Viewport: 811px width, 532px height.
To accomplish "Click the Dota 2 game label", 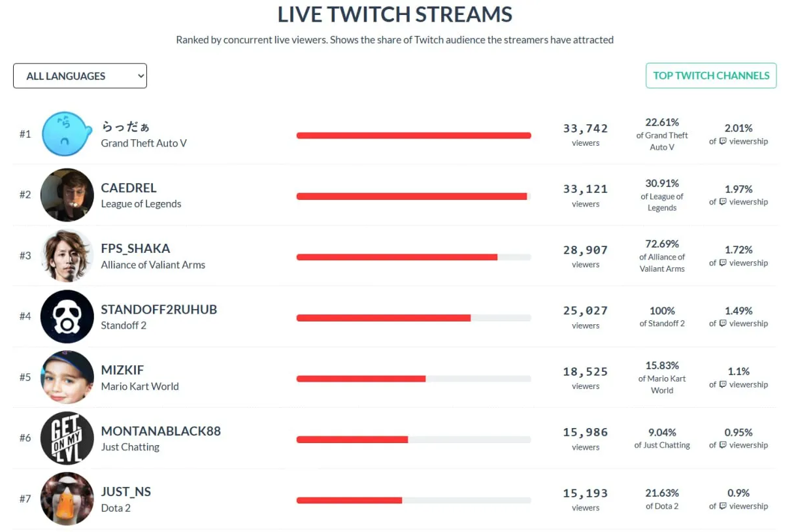I will [116, 508].
